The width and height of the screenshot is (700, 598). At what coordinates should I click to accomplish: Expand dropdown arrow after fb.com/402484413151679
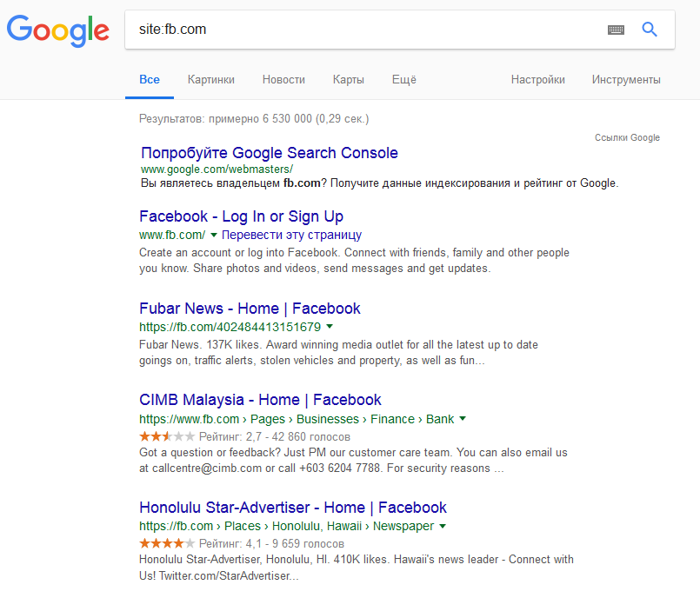[x=330, y=328]
